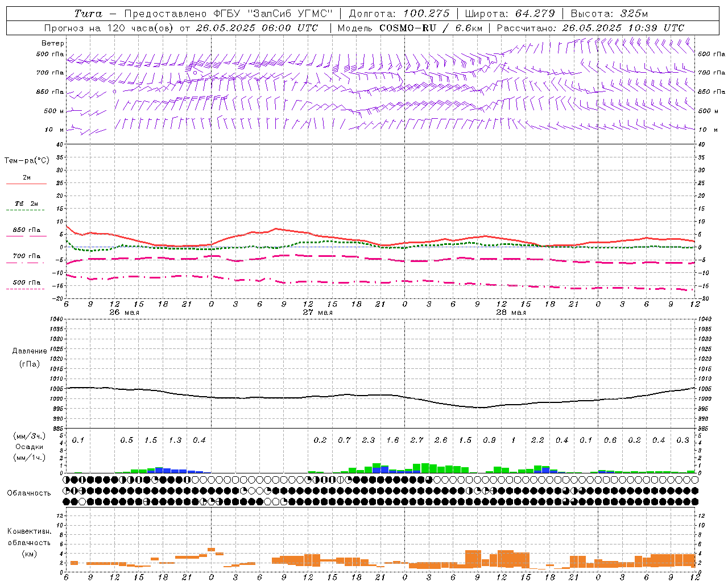Click the "26 мая" date label
Viewport: 728px width, 582px height.
(x=124, y=313)
